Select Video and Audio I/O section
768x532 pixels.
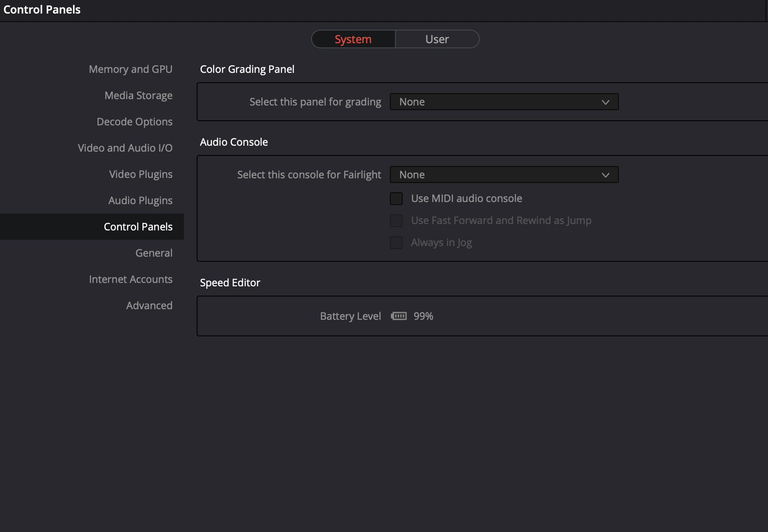click(x=125, y=148)
